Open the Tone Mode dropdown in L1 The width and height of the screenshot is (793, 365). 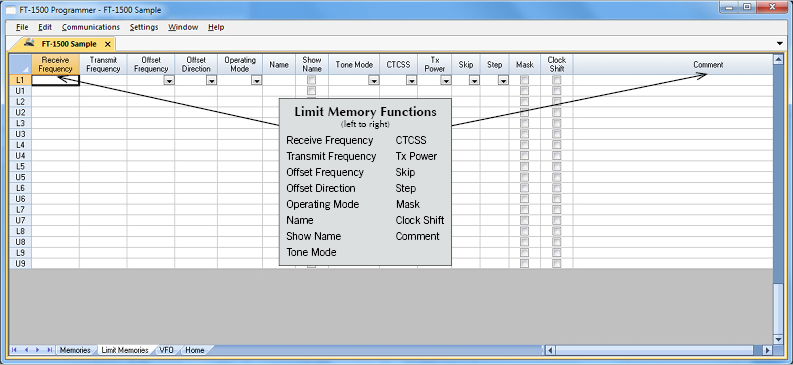[374, 80]
